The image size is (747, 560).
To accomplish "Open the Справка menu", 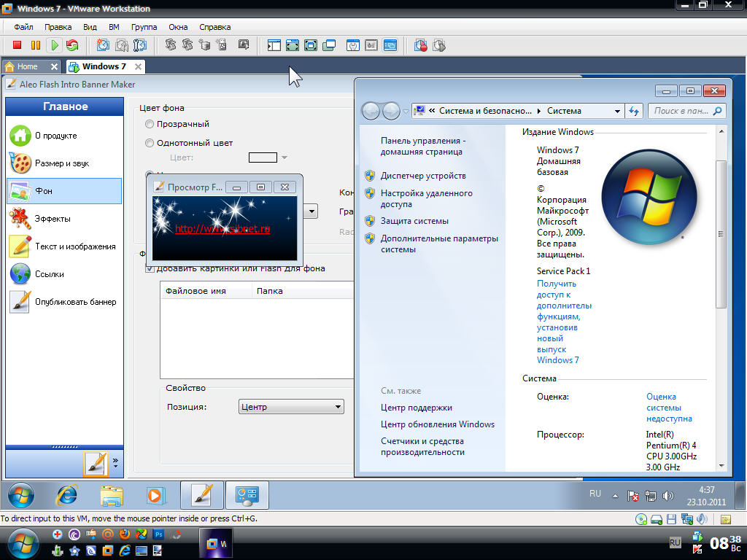I will coord(215,27).
